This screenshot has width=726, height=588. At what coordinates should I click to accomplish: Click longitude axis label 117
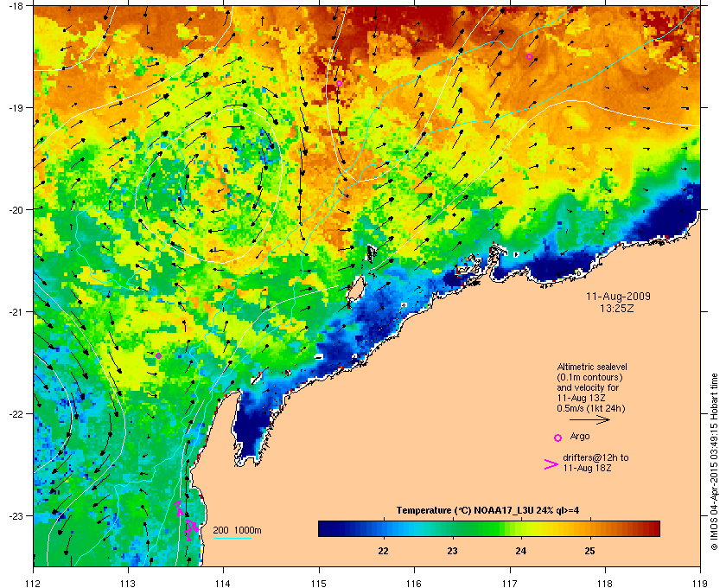[510, 583]
